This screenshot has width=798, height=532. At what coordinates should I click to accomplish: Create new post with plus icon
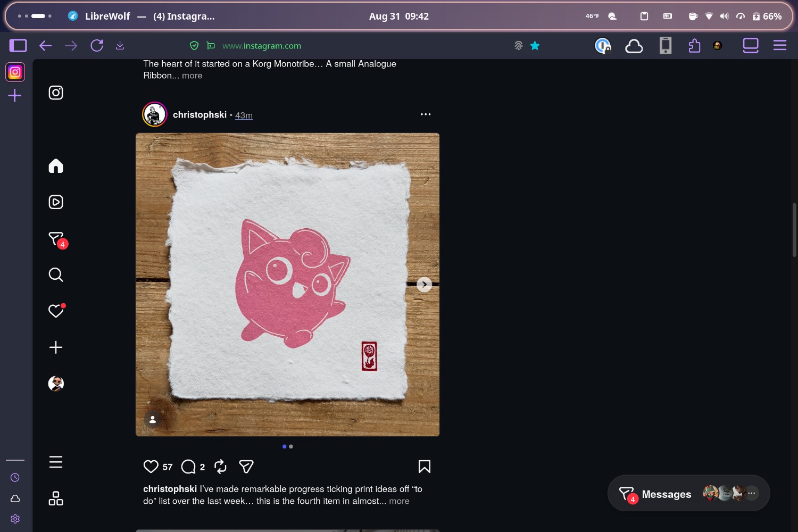tap(56, 347)
